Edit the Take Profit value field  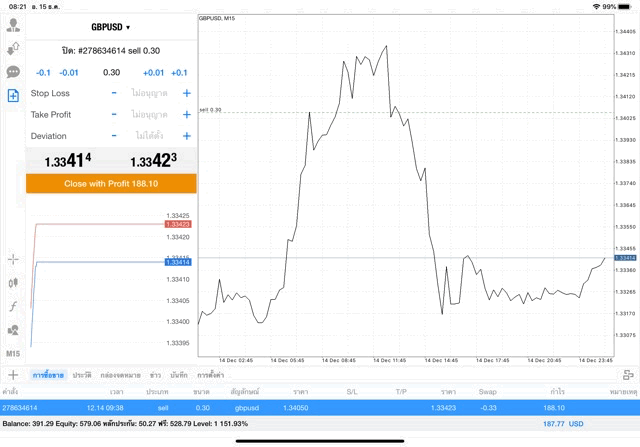[x=149, y=114]
